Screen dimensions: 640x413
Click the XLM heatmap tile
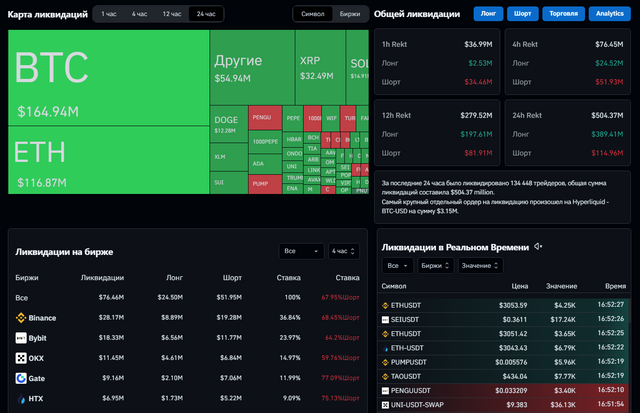point(229,157)
